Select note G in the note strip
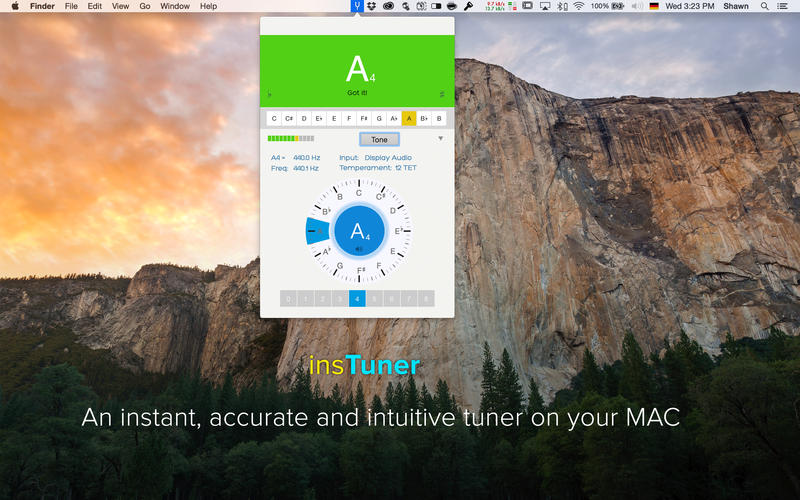The image size is (800, 500). pos(379,118)
